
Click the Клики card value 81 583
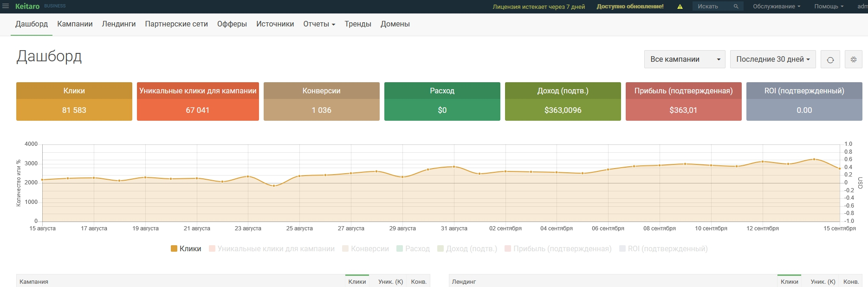click(x=74, y=110)
